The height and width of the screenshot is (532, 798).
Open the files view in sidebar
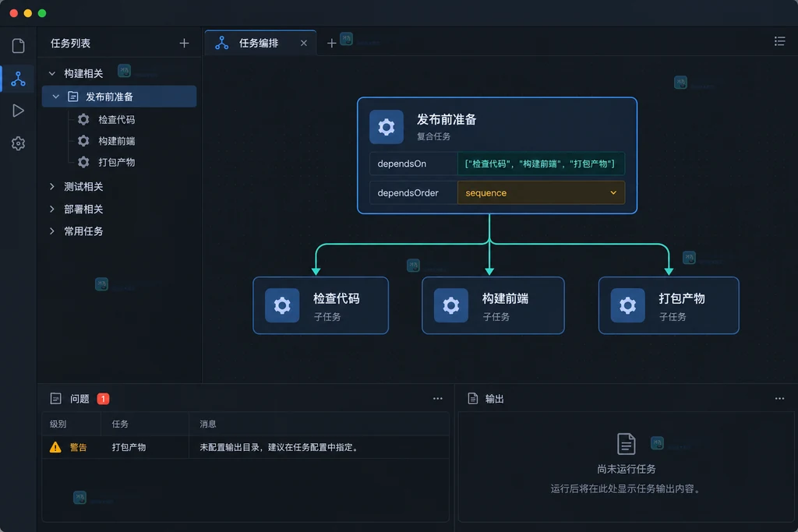19,46
